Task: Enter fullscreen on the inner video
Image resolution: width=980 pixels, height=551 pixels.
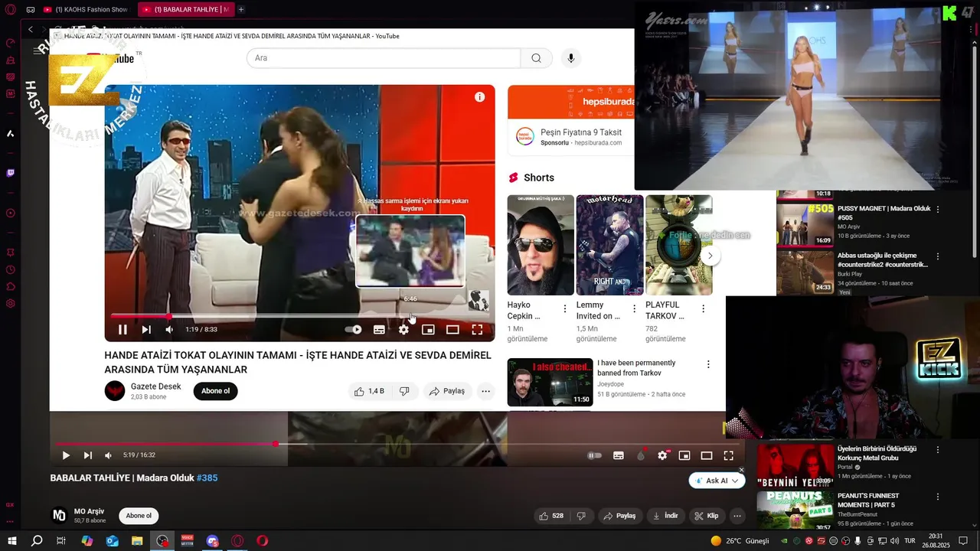Action: click(x=477, y=330)
